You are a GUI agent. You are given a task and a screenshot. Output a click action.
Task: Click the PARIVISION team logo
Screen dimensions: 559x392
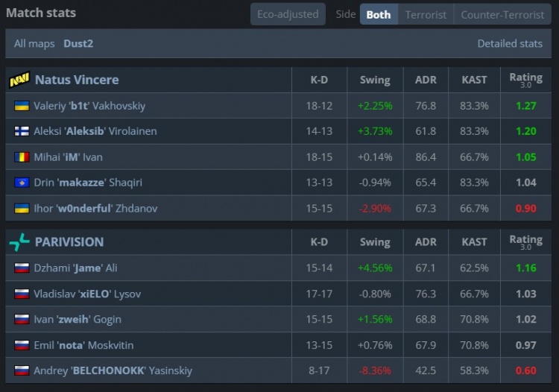click(x=19, y=242)
